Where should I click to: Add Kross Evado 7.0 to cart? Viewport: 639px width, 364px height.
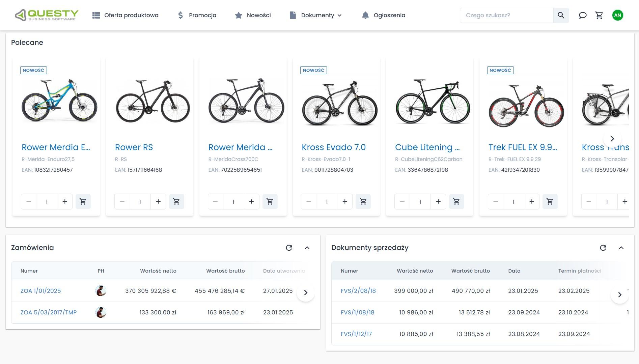click(x=363, y=202)
